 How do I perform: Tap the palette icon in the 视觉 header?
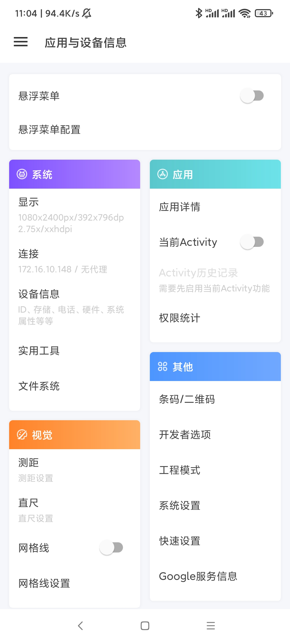(22, 435)
